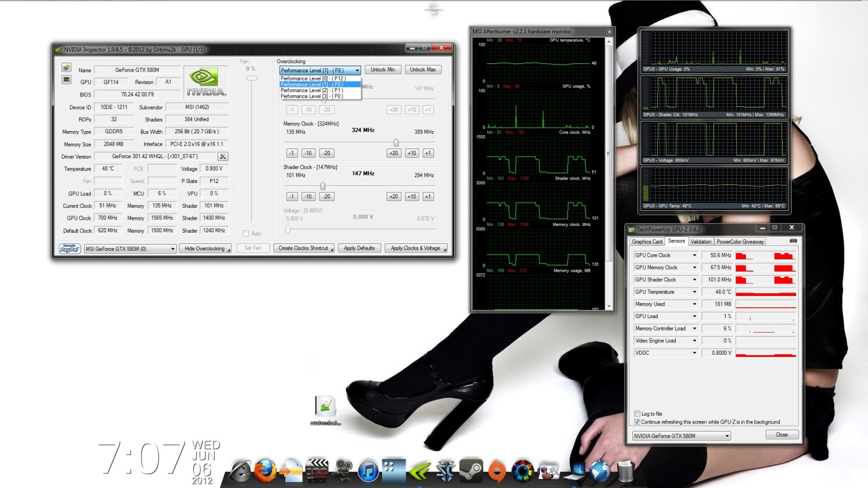Open the blue four-dots app in the dock
The width and height of the screenshot is (868, 488).
click(394, 470)
